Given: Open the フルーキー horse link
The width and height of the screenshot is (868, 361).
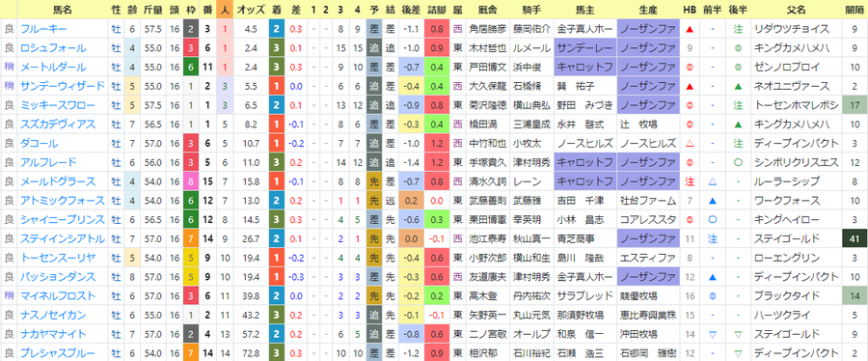Looking at the screenshot, I should click(43, 29).
